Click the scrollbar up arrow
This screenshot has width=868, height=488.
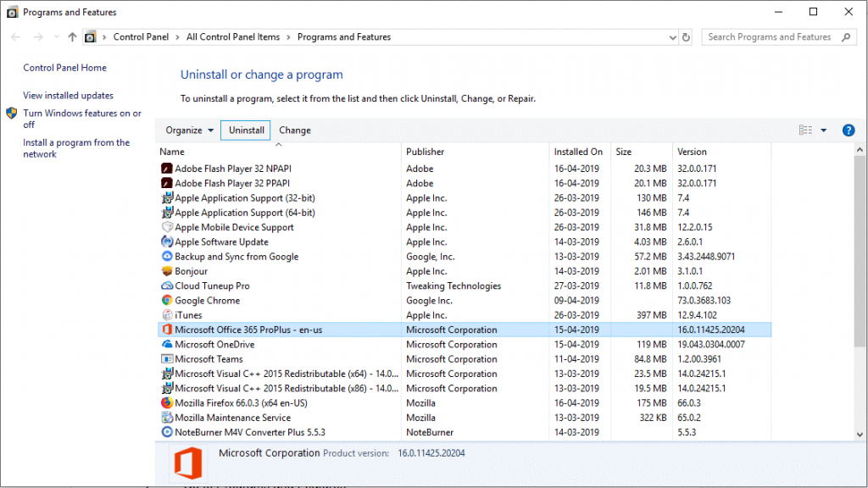(x=860, y=150)
